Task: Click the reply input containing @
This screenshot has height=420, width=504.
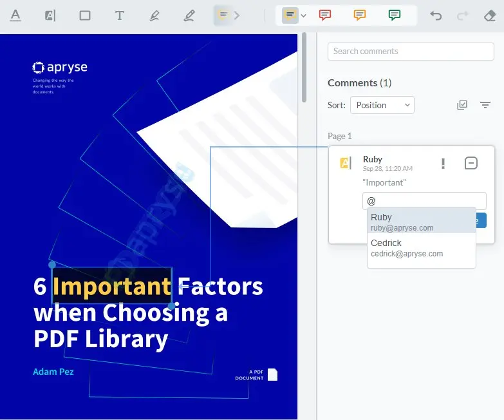Action: click(x=424, y=201)
